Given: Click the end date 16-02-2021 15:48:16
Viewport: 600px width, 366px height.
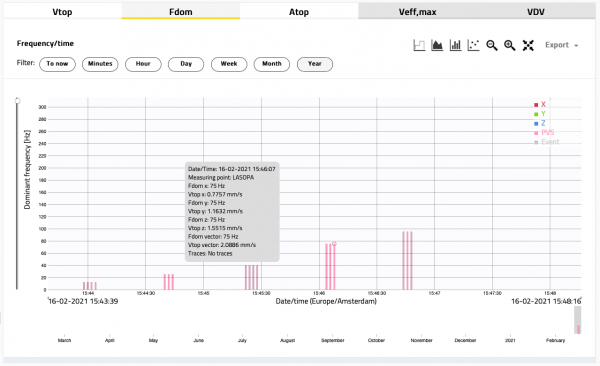Looking at the screenshot, I should 546,301.
